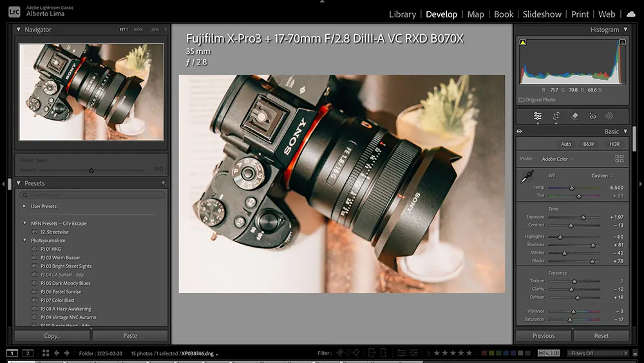Show the top panel arrow
Screen dimensions: 644x363
(322, 2)
